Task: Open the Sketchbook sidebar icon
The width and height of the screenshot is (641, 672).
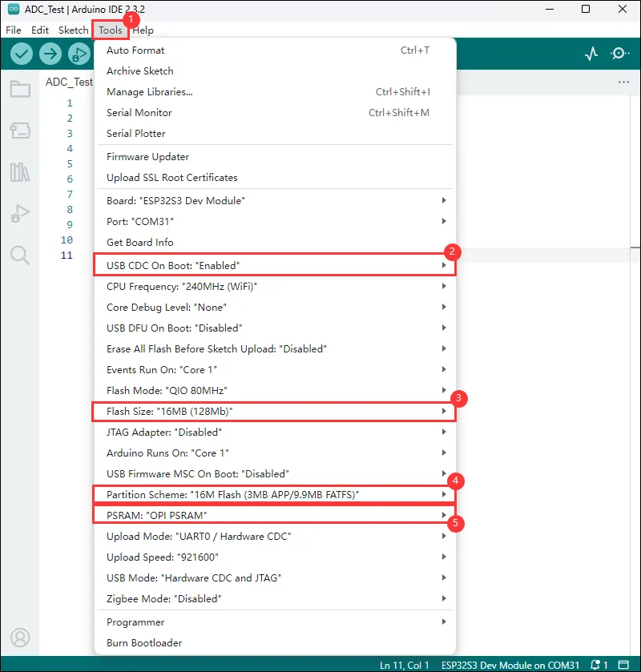Action: [x=20, y=90]
